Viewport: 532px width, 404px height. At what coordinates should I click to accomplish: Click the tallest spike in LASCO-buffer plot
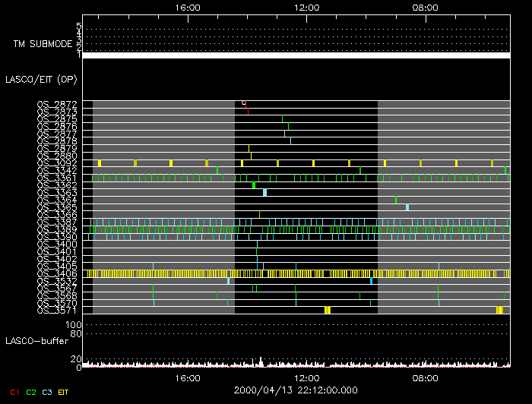[261, 361]
